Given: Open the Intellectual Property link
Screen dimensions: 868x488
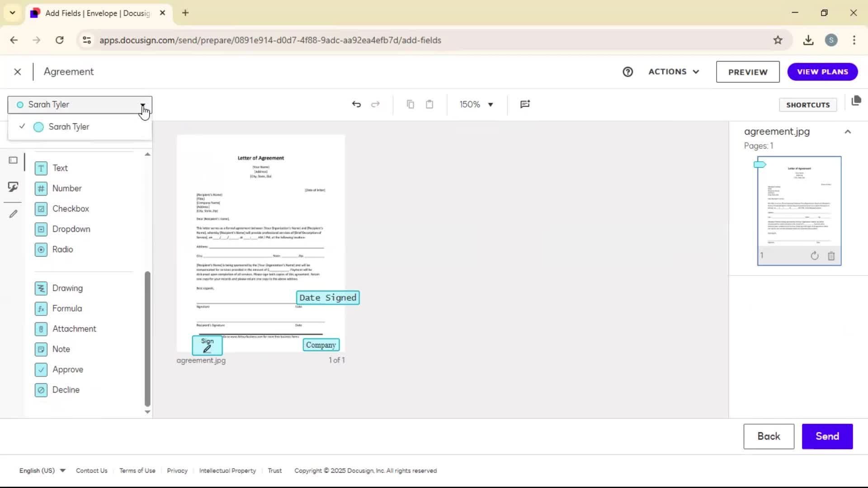Looking at the screenshot, I should pos(227,471).
